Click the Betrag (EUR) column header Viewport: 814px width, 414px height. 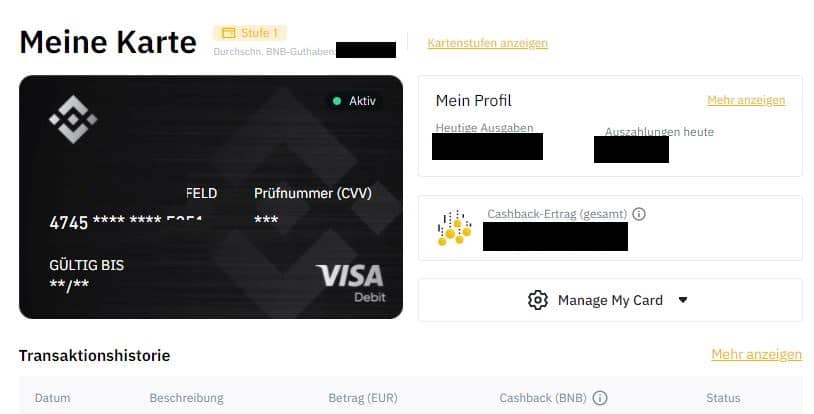point(363,398)
